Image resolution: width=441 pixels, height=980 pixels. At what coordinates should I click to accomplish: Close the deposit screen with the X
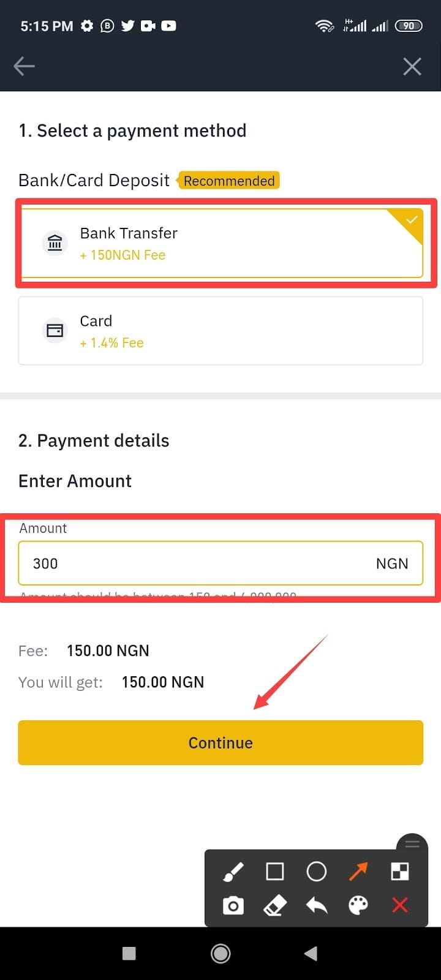(412, 66)
